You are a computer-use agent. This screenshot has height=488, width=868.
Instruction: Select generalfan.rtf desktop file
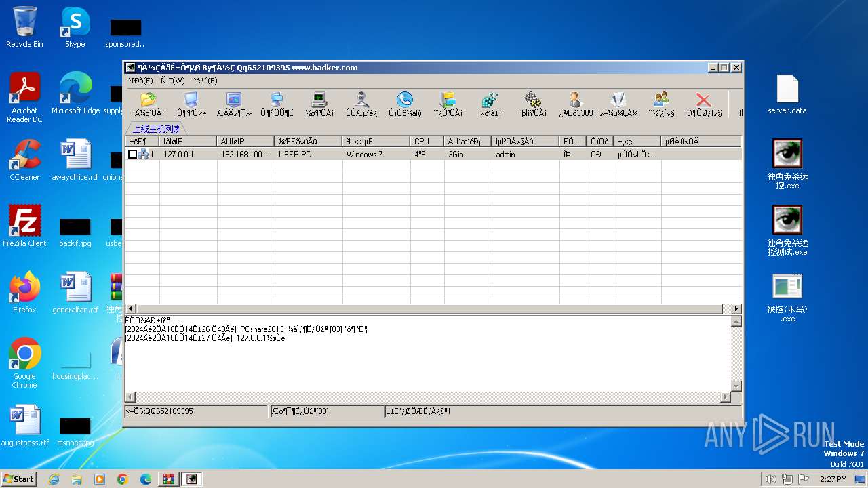point(75,293)
